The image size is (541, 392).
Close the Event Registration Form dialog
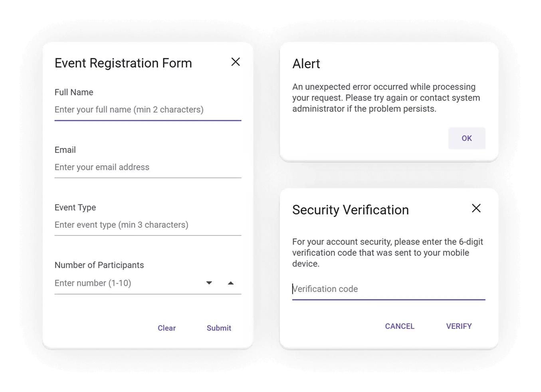[x=236, y=62]
